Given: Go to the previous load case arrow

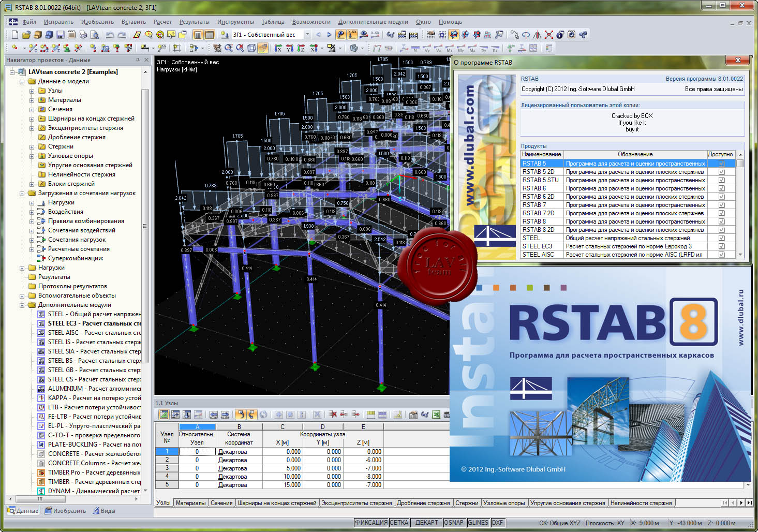Looking at the screenshot, I should coord(318,35).
